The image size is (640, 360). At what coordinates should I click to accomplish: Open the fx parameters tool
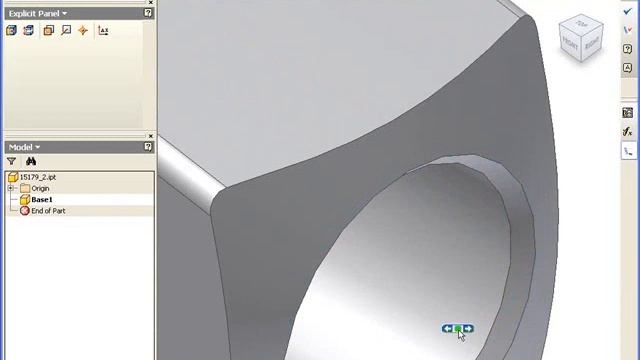pos(628,131)
